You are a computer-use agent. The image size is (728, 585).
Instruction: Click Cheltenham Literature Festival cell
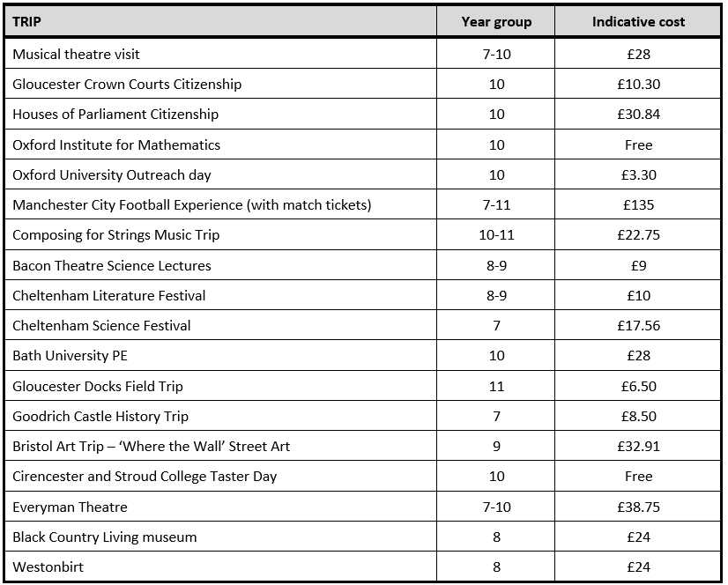coord(109,295)
